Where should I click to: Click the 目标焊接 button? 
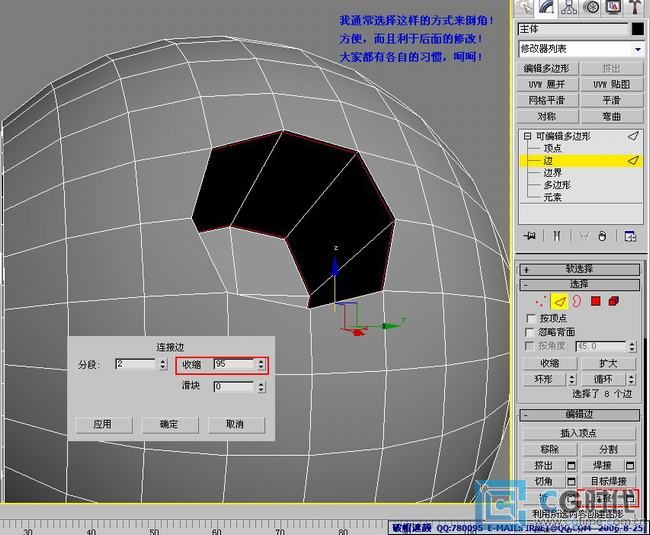(x=609, y=482)
